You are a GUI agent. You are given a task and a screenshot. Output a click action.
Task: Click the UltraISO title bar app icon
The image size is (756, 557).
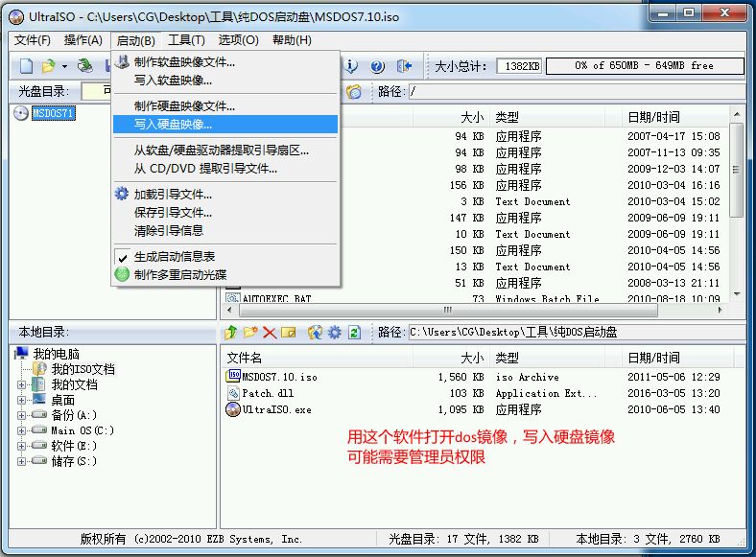click(x=16, y=17)
